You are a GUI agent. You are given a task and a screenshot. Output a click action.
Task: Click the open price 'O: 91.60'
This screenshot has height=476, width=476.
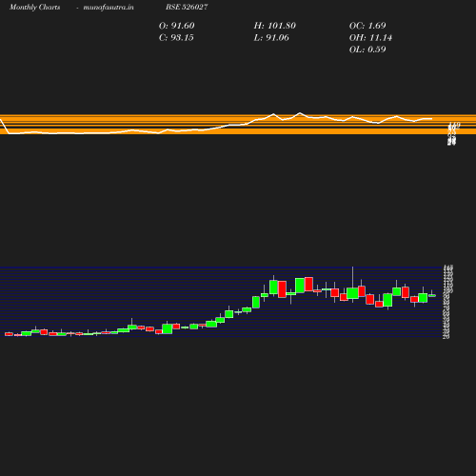pos(176,26)
